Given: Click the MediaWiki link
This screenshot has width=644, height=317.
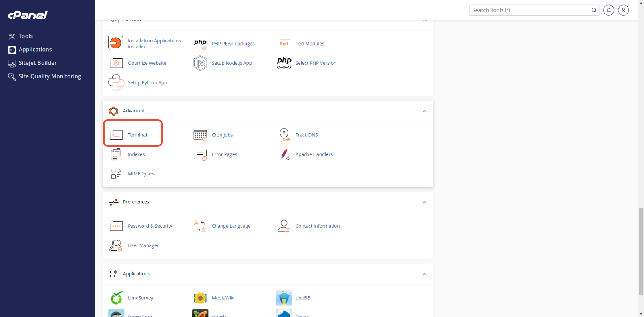Looking at the screenshot, I should coord(223,298).
